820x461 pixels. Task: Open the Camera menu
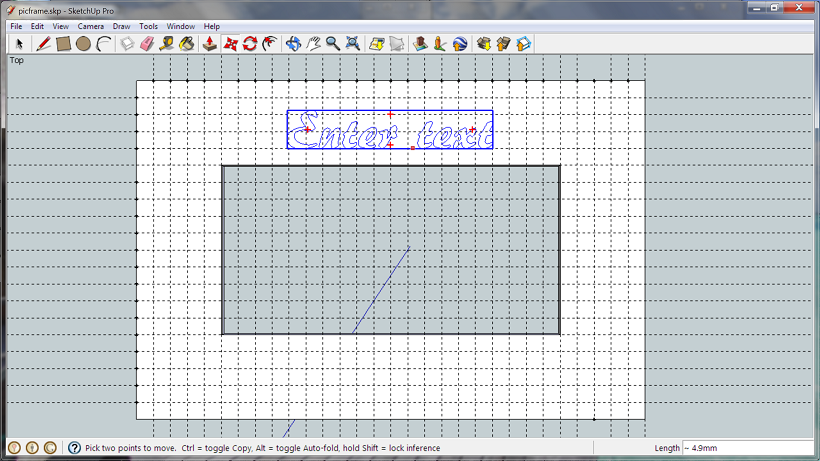point(91,26)
